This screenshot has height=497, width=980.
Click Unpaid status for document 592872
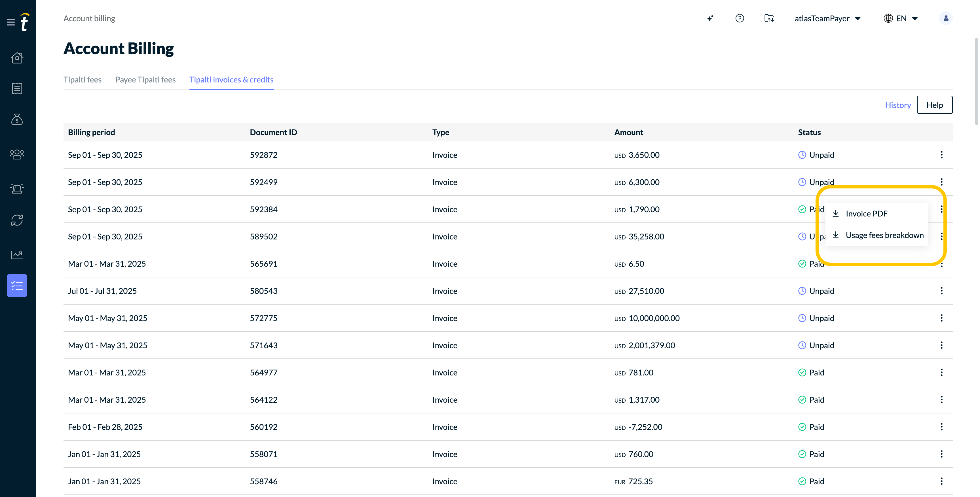tap(816, 155)
